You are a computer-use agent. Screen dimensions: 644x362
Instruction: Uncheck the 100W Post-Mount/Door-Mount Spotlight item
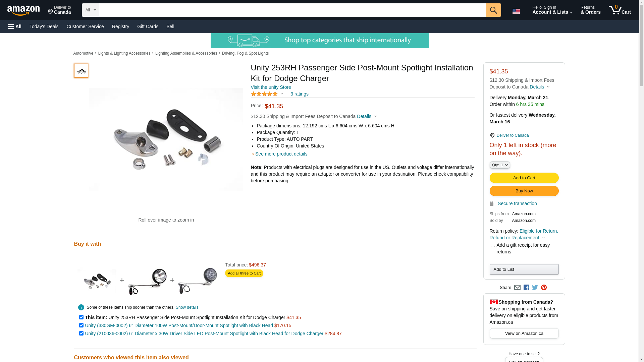(x=81, y=325)
